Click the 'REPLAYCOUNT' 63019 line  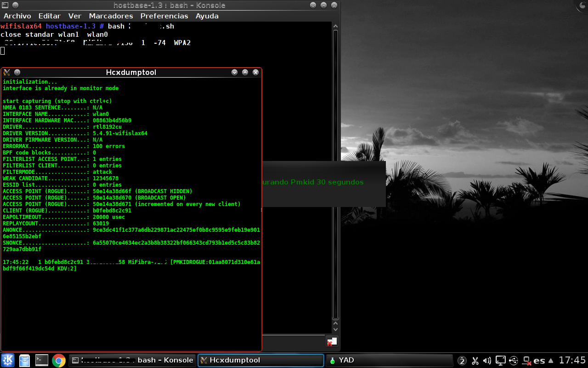tap(56, 224)
